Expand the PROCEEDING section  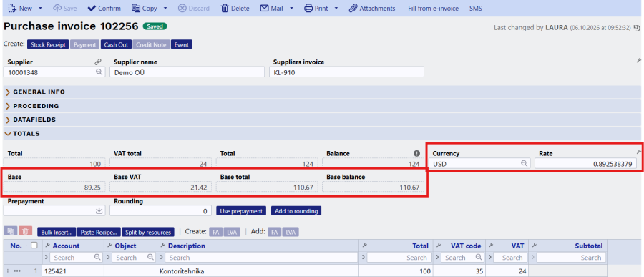click(322, 106)
